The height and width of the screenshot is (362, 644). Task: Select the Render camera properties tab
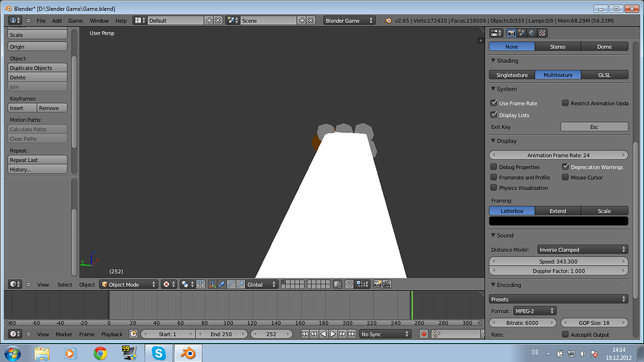[511, 33]
